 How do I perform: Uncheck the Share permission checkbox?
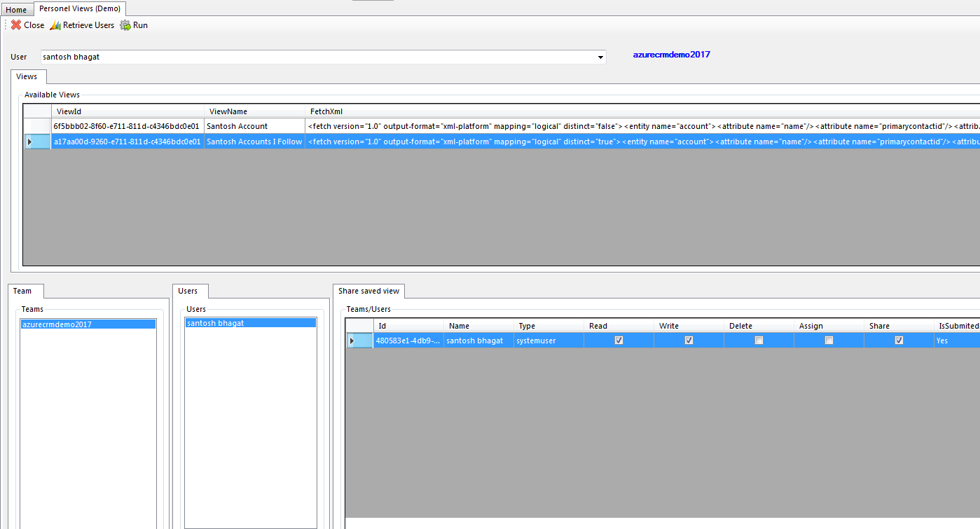click(898, 340)
